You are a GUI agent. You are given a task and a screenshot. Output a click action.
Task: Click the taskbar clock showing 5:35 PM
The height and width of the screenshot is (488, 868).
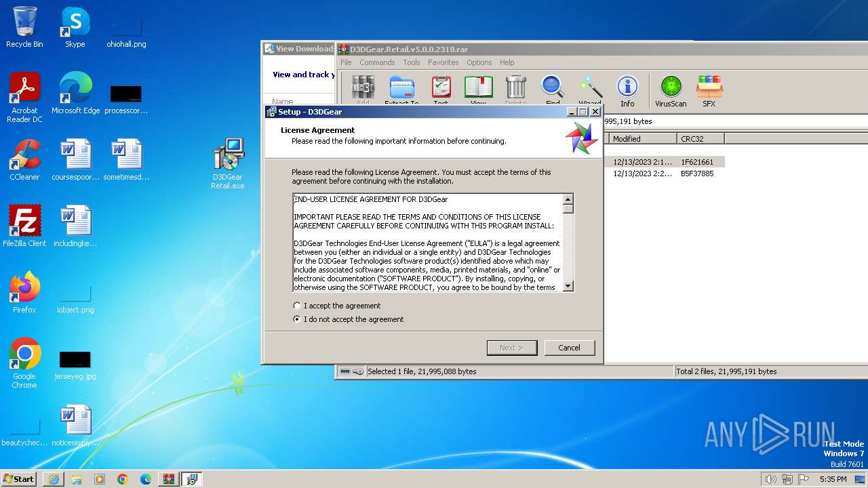pyautogui.click(x=833, y=479)
